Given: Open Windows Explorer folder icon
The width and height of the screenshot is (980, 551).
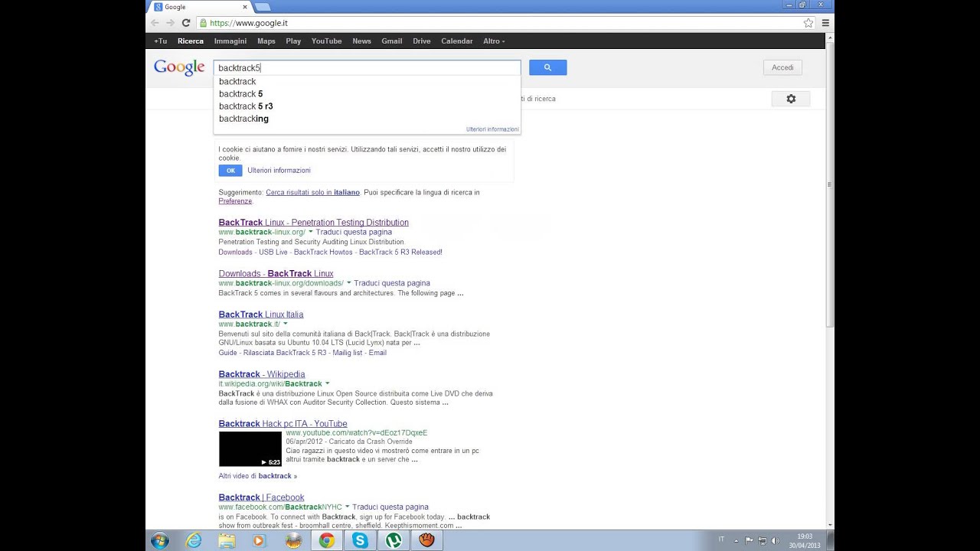Looking at the screenshot, I should coord(227,540).
